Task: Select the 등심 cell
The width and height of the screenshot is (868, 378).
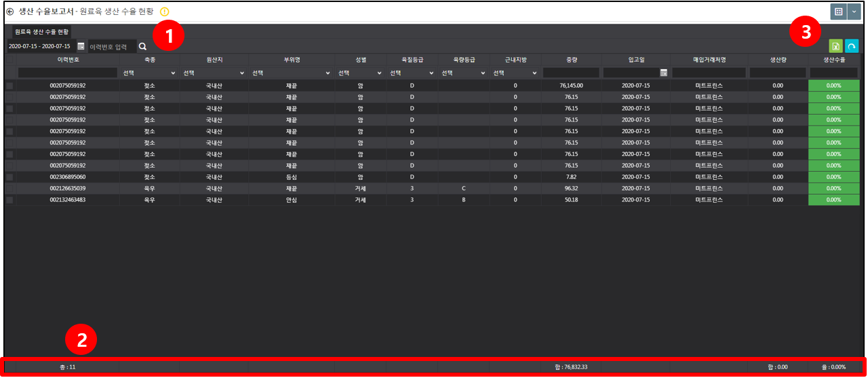Action: (291, 176)
